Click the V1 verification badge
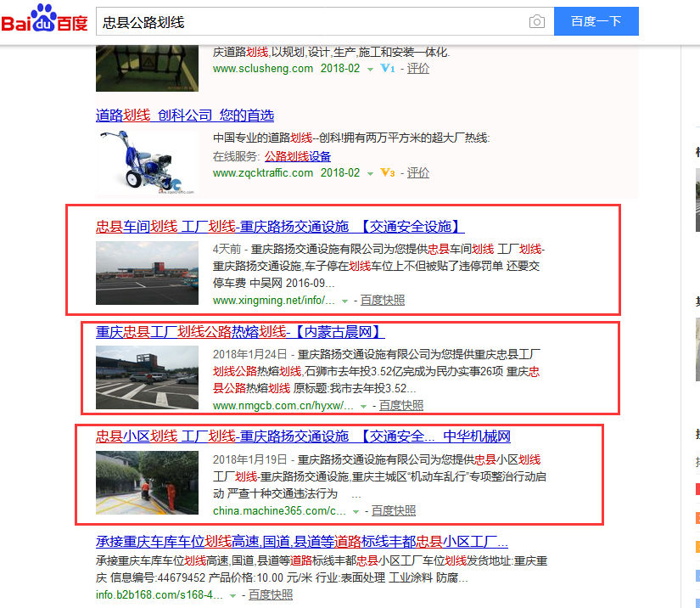Viewport: 700px width, 608px height. pos(389,68)
